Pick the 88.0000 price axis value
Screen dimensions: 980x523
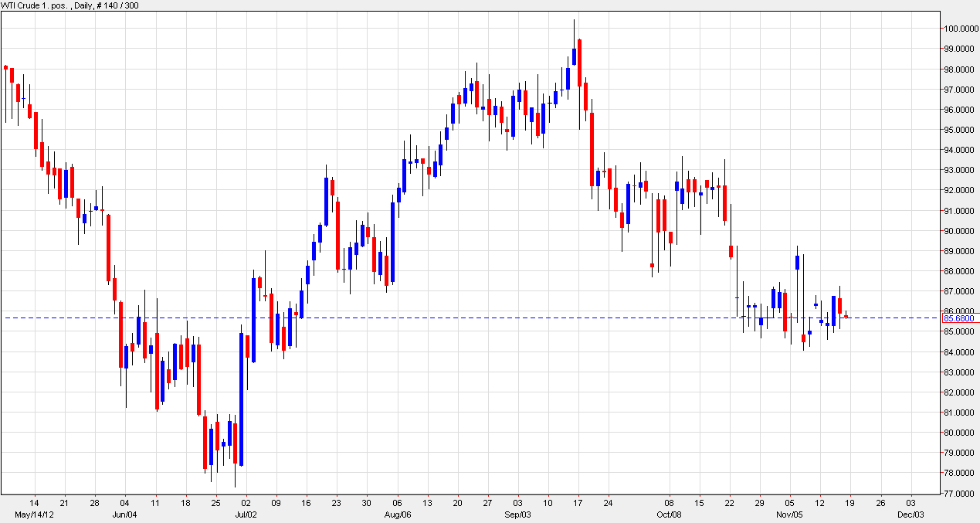coord(958,271)
